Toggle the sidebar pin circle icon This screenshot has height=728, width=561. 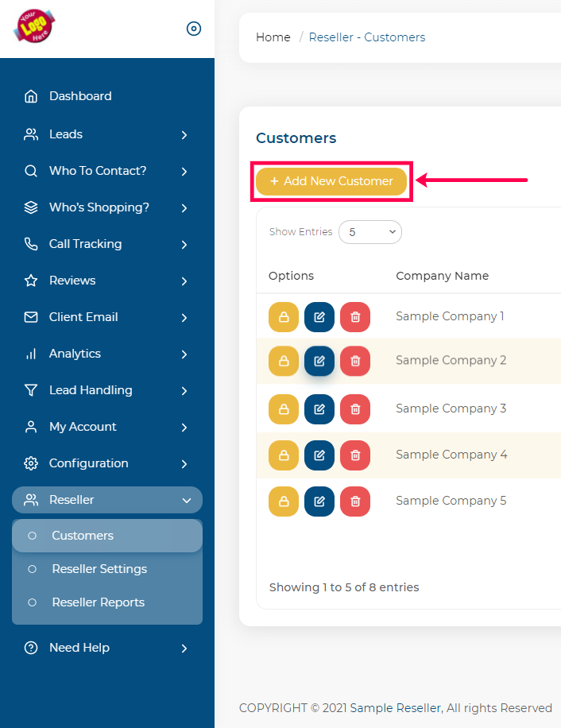click(x=194, y=29)
